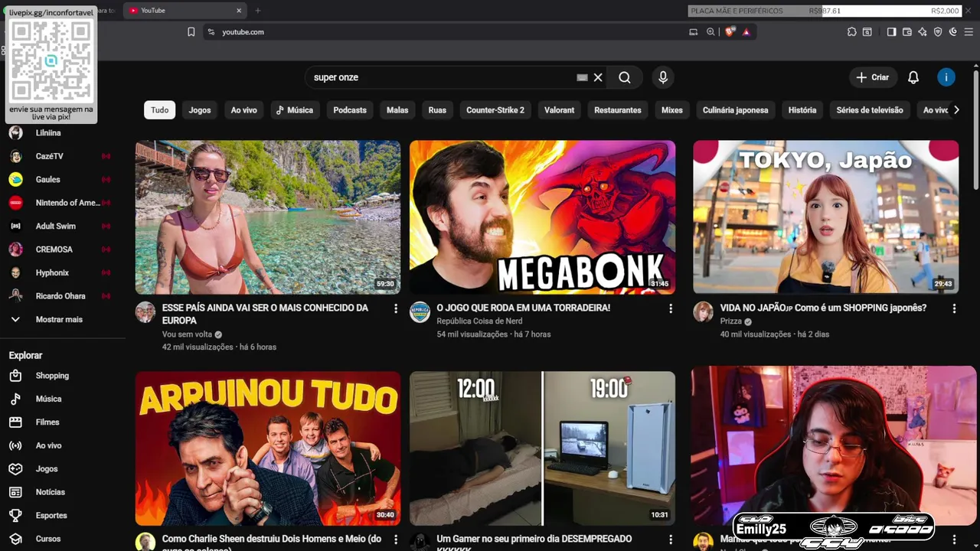This screenshot has width=980, height=551.
Task: Open options menu for ESSE PAÍS video
Action: pos(396,308)
